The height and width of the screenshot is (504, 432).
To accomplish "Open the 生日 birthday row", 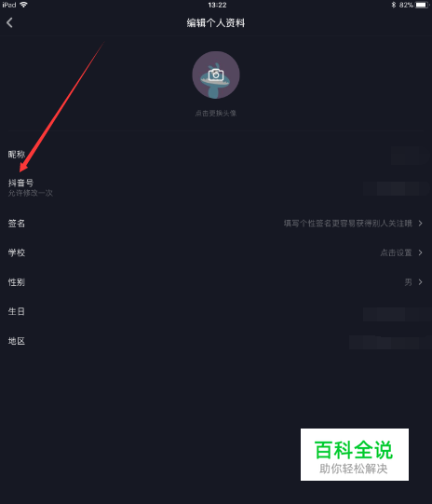I will (x=216, y=311).
